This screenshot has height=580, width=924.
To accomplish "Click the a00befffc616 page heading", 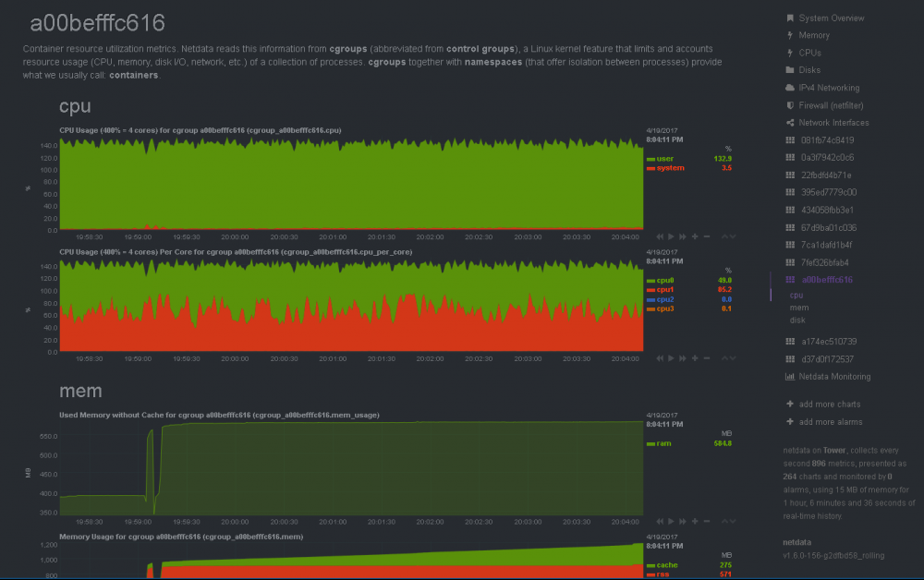I will pos(97,24).
